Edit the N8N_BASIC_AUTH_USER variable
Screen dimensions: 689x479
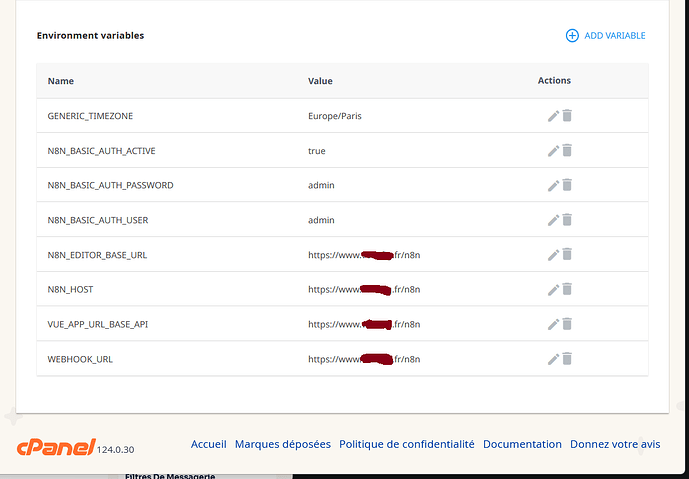click(x=553, y=220)
